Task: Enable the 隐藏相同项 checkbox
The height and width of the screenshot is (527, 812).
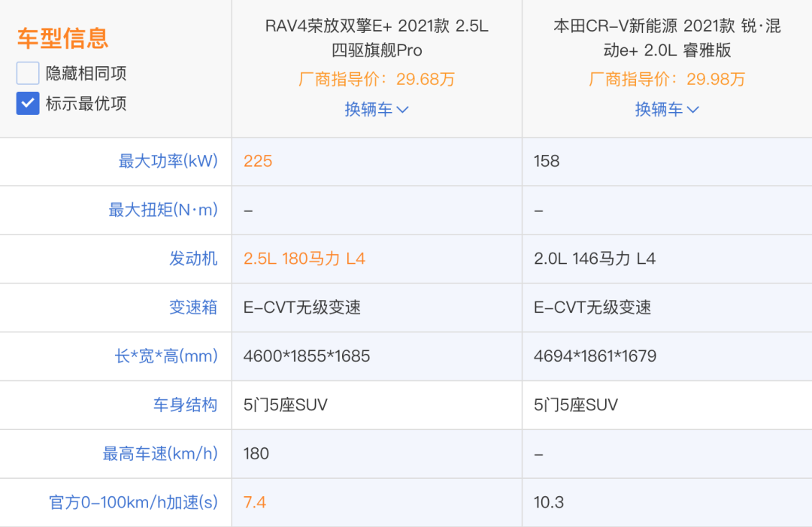Action: coord(28,73)
